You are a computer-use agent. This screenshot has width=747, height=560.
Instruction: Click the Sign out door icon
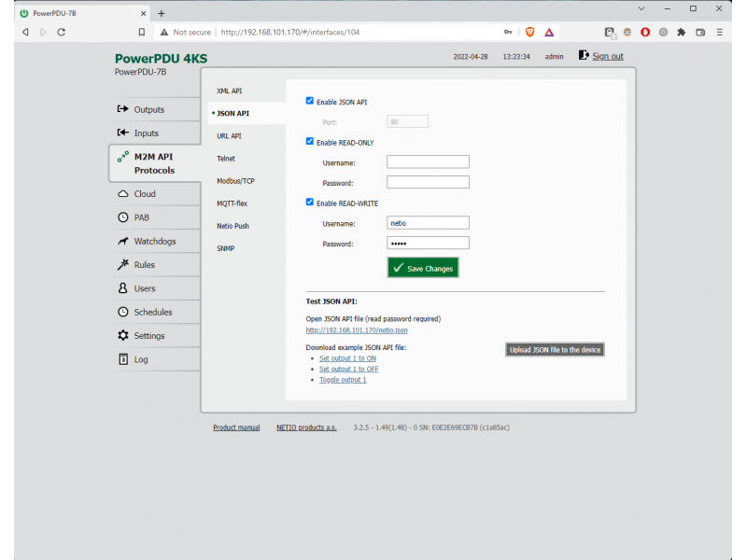[584, 55]
